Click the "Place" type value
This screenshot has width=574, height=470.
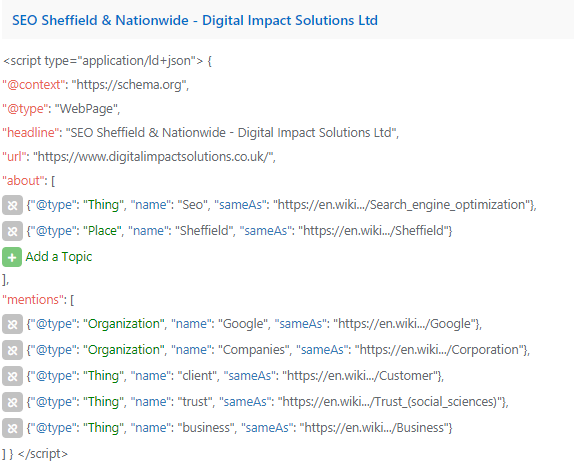click(x=102, y=231)
